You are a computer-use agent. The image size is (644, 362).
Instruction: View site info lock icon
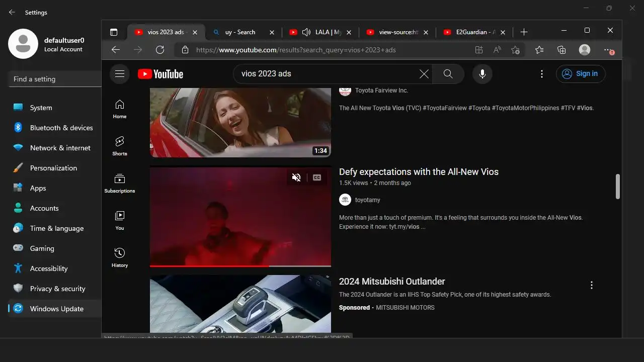(185, 50)
